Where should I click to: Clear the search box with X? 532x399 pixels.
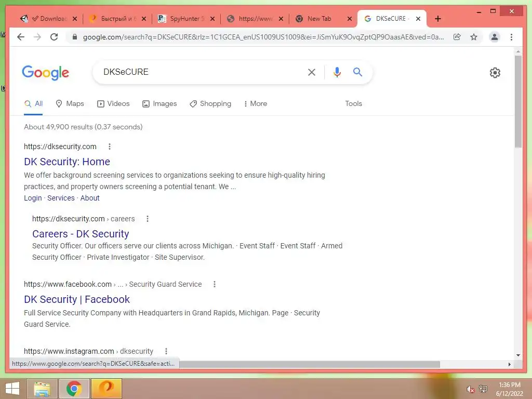point(312,72)
